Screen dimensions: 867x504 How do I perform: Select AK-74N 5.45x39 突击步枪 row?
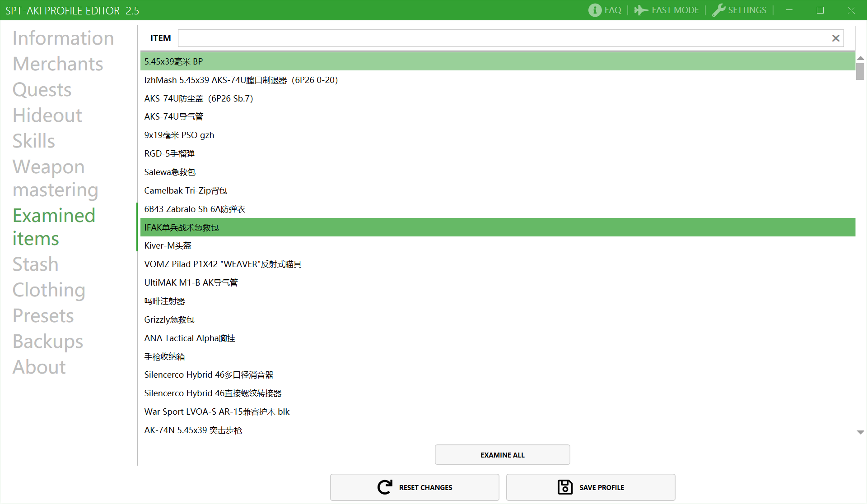(498, 430)
